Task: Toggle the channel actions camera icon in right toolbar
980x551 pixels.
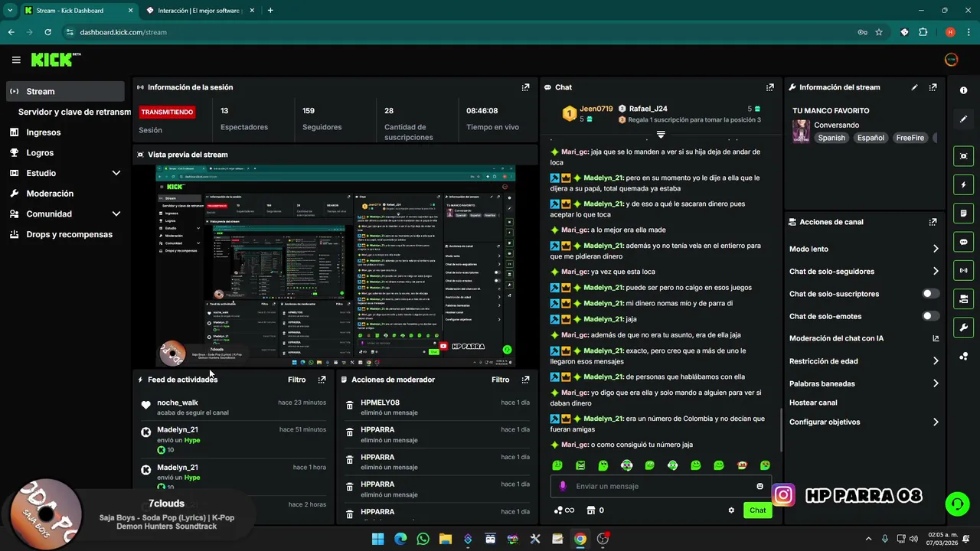Action: click(963, 298)
